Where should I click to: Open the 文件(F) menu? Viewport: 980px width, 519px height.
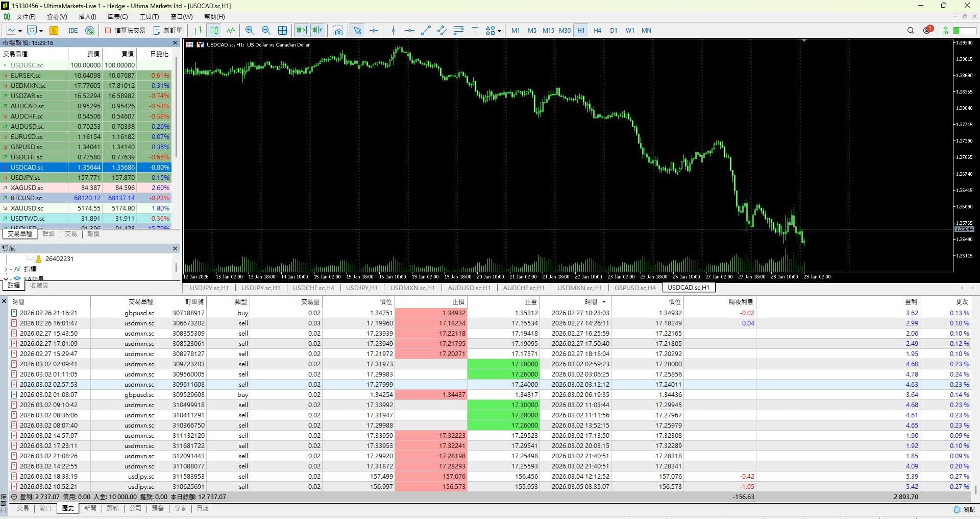26,17
